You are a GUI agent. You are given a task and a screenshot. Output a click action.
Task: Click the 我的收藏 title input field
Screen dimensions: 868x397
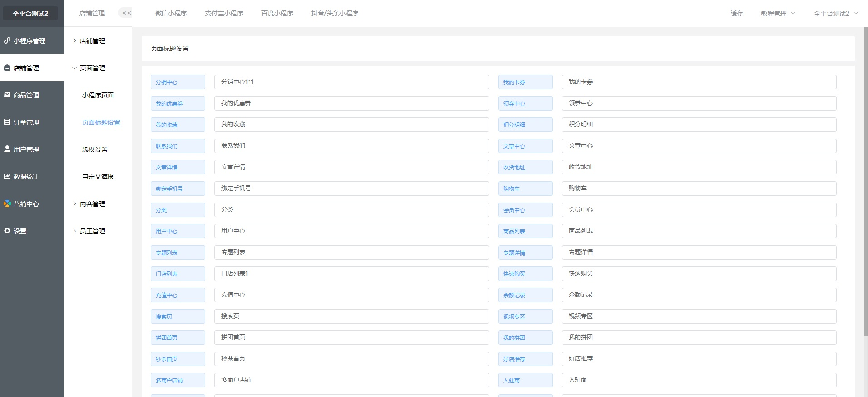[352, 125]
